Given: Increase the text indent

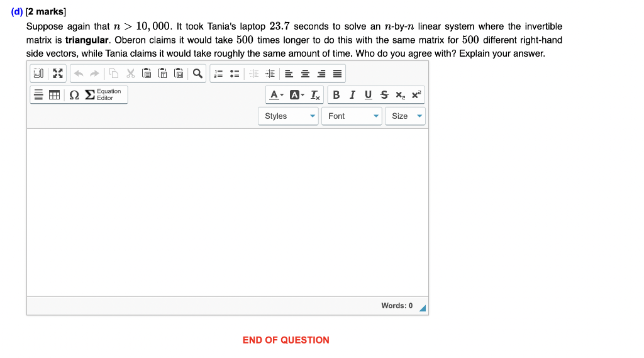Looking at the screenshot, I should (x=270, y=74).
